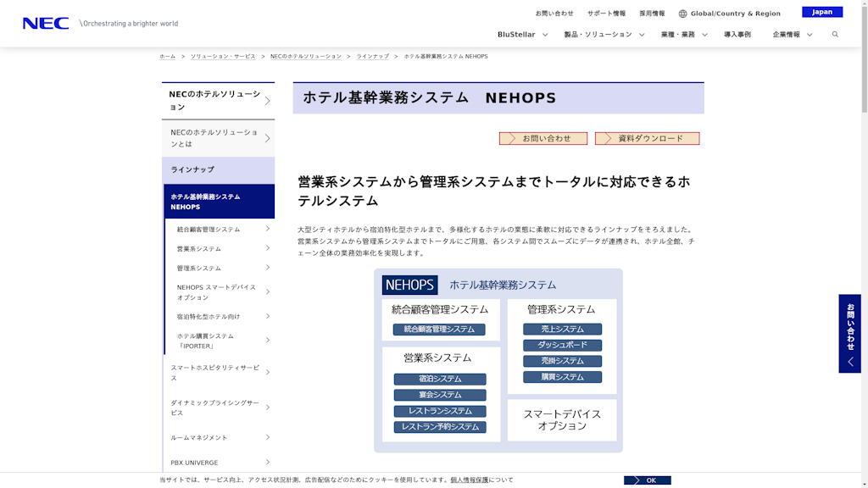The width and height of the screenshot is (868, 488).
Task: Click the 資料ダウンロード button
Action: (647, 138)
